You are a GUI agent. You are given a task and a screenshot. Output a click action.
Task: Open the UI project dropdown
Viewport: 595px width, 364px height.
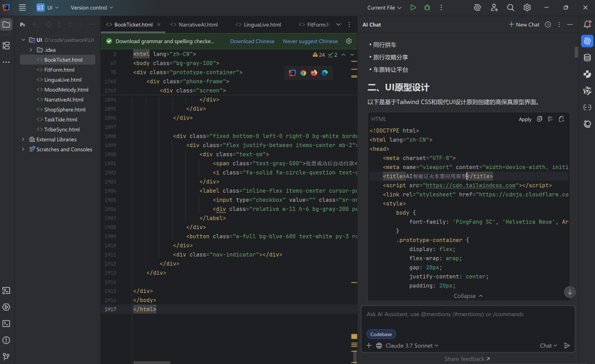(48, 7)
